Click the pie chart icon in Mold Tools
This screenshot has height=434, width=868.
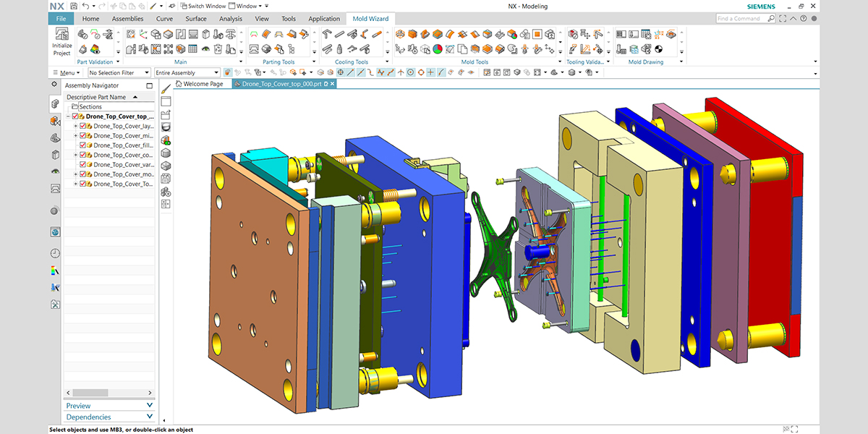pos(438,49)
